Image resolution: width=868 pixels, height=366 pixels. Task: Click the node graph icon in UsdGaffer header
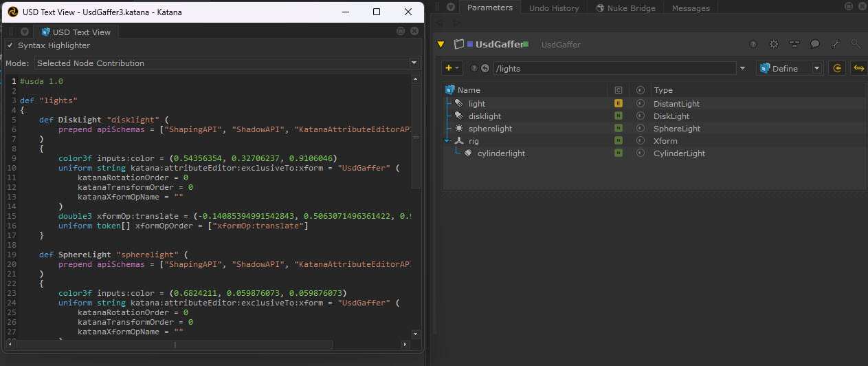tap(794, 45)
